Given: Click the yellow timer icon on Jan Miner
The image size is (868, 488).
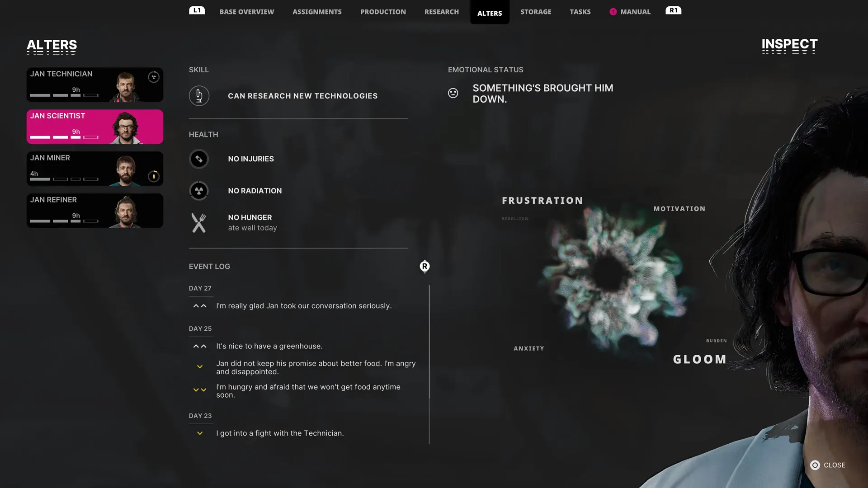Looking at the screenshot, I should pyautogui.click(x=154, y=176).
